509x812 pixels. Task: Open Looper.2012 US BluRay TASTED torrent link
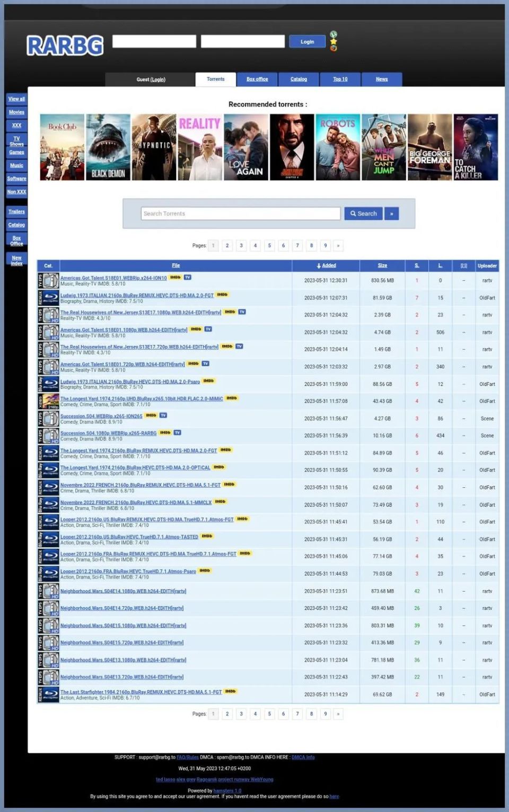click(x=129, y=537)
